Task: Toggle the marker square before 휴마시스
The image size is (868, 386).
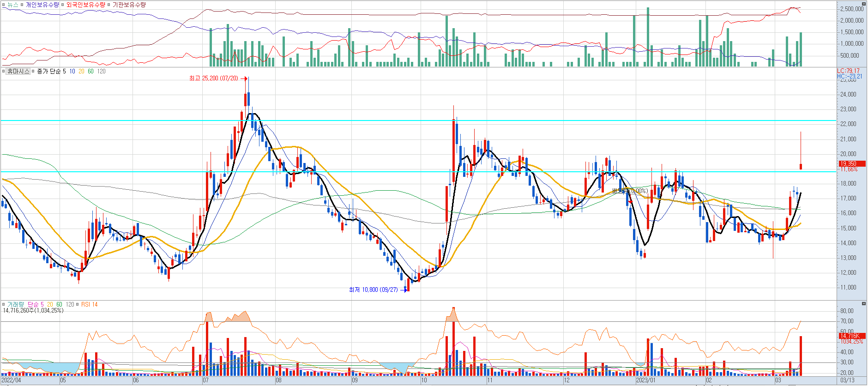Action: click(4, 71)
